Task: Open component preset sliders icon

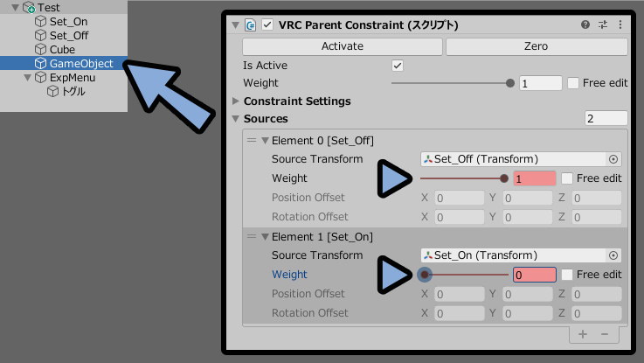Action: [603, 24]
